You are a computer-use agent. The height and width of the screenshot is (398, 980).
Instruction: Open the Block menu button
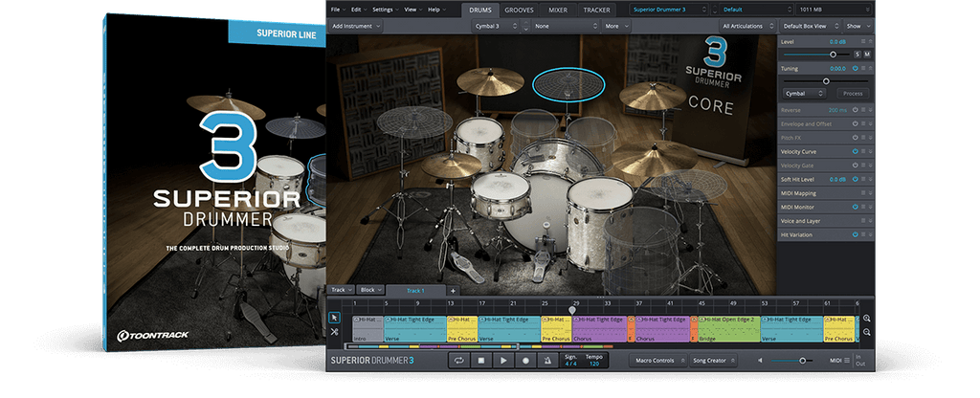(372, 290)
